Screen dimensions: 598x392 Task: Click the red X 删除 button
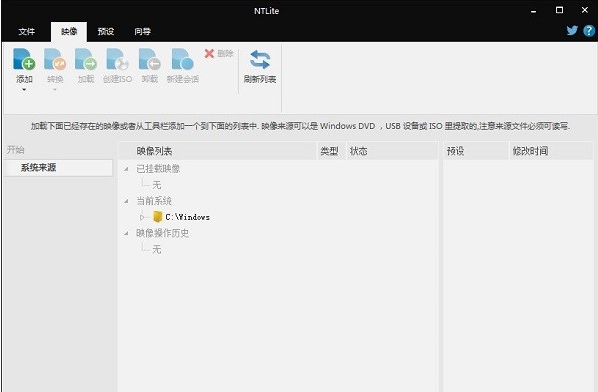tap(219, 53)
